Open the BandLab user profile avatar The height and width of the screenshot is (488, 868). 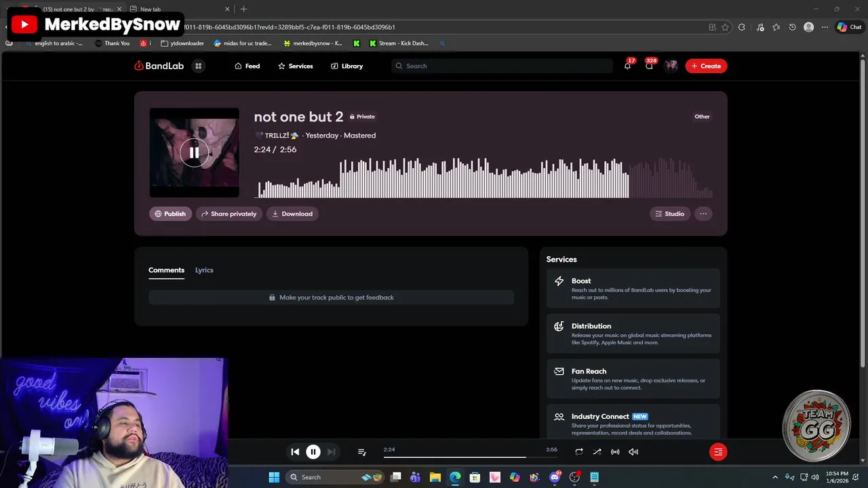pos(671,66)
